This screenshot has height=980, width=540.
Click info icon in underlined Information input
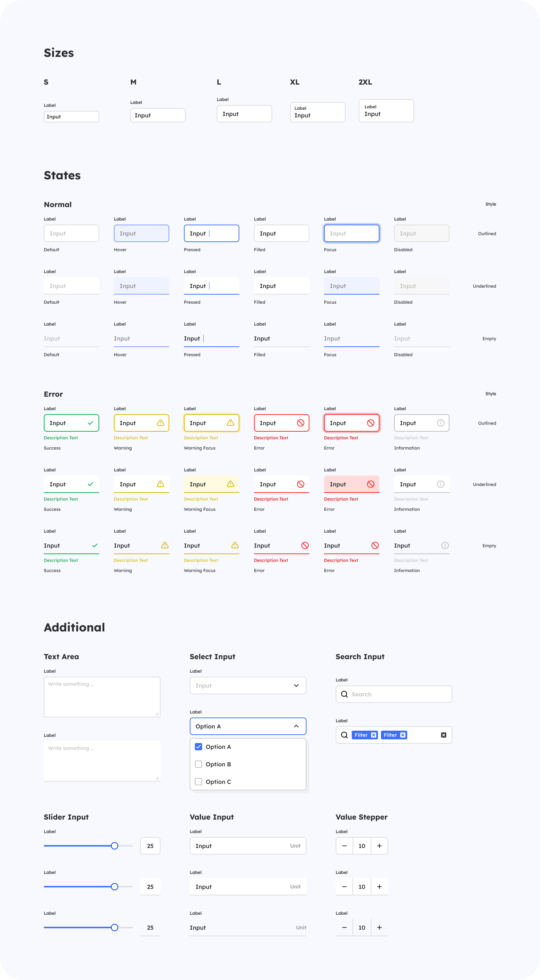[441, 484]
